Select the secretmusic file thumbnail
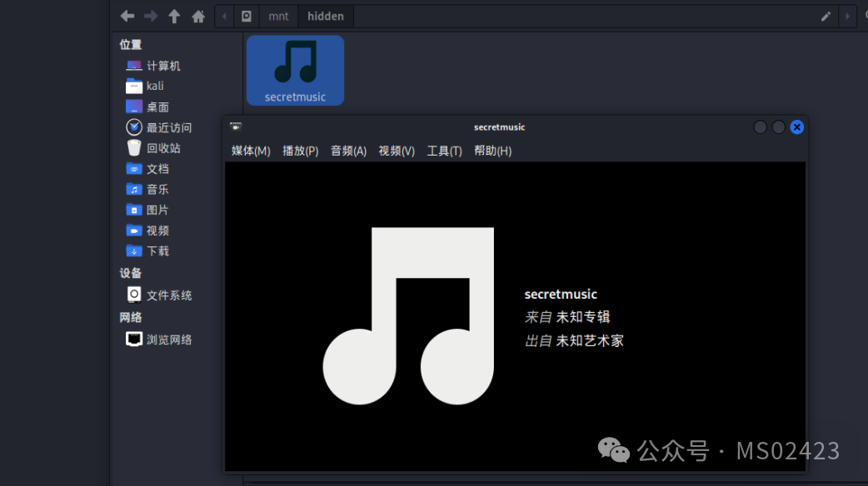The image size is (868, 486). [x=295, y=70]
